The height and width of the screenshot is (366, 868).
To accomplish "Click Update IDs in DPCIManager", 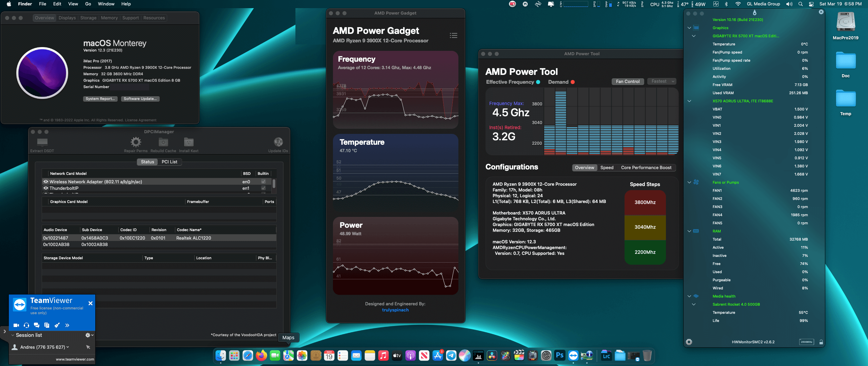I will pos(278,145).
